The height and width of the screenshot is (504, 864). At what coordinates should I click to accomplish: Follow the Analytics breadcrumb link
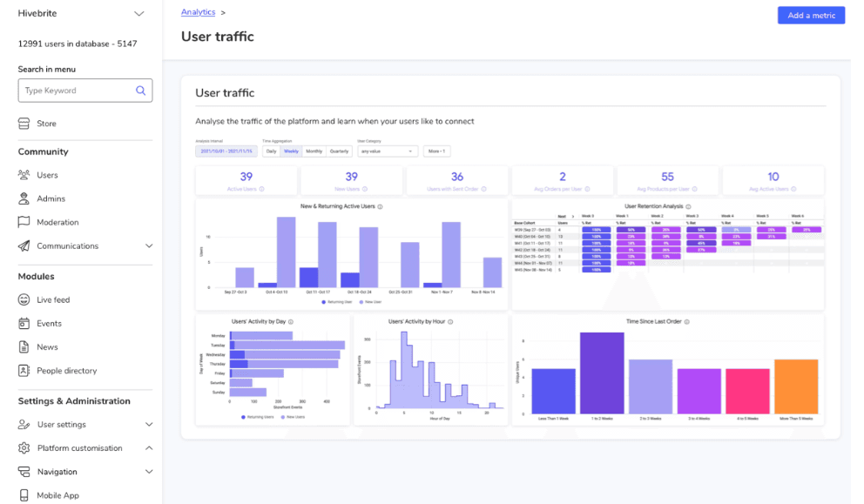tap(198, 12)
